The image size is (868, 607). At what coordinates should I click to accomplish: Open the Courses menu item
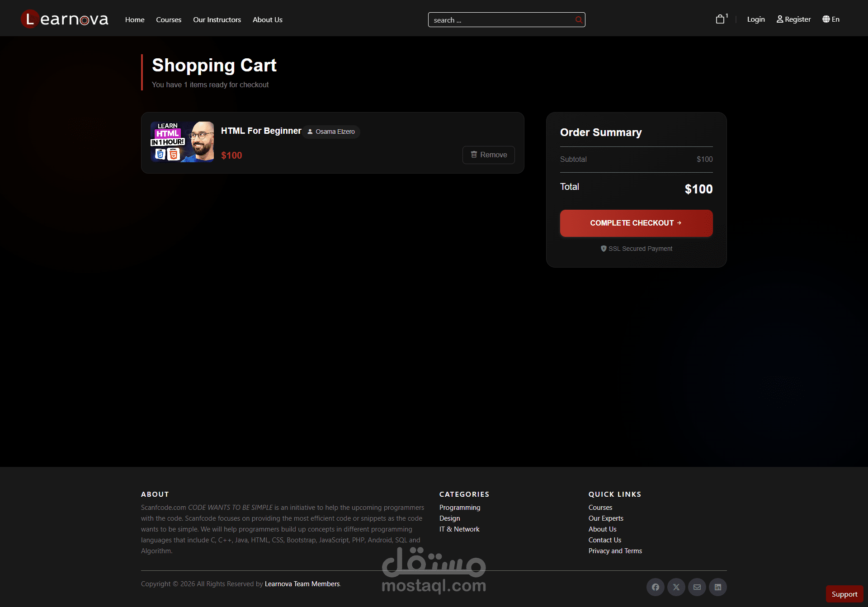[x=169, y=19]
